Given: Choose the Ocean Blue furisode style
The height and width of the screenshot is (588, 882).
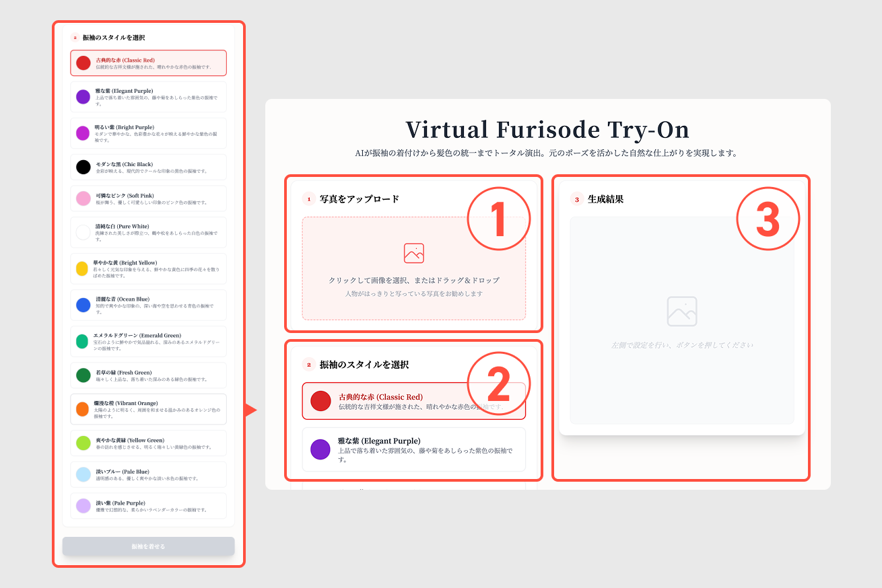Looking at the screenshot, I should (x=148, y=305).
